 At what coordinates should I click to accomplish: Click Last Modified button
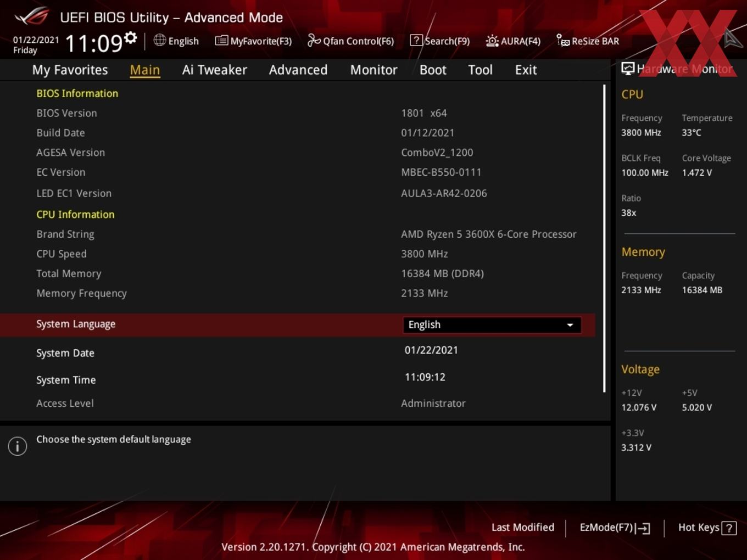pos(523,527)
